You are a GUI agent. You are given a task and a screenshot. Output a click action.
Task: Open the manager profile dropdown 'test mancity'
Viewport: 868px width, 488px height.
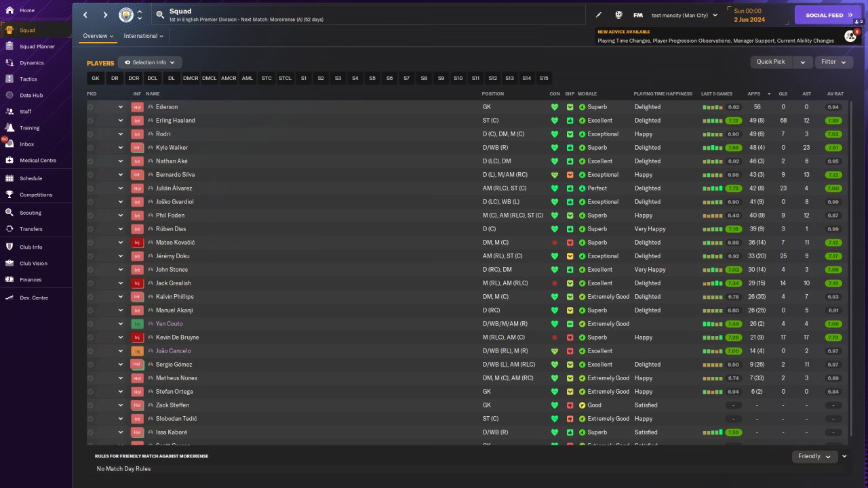(684, 15)
